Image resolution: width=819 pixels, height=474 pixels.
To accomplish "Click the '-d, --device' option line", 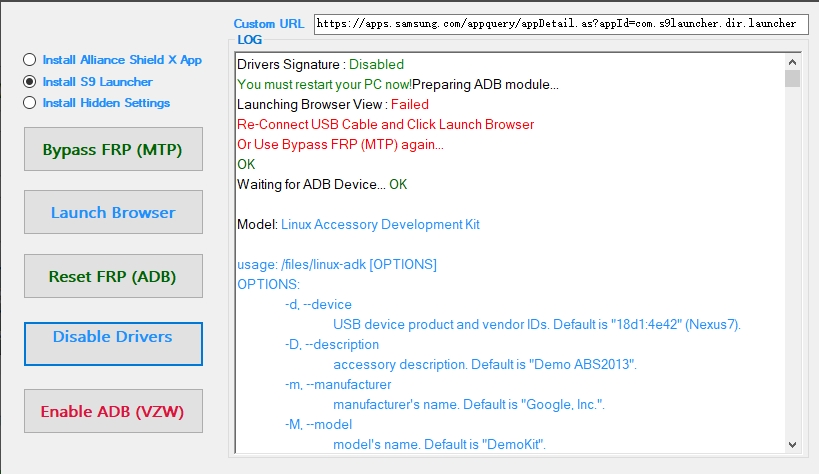I will click(x=318, y=305).
